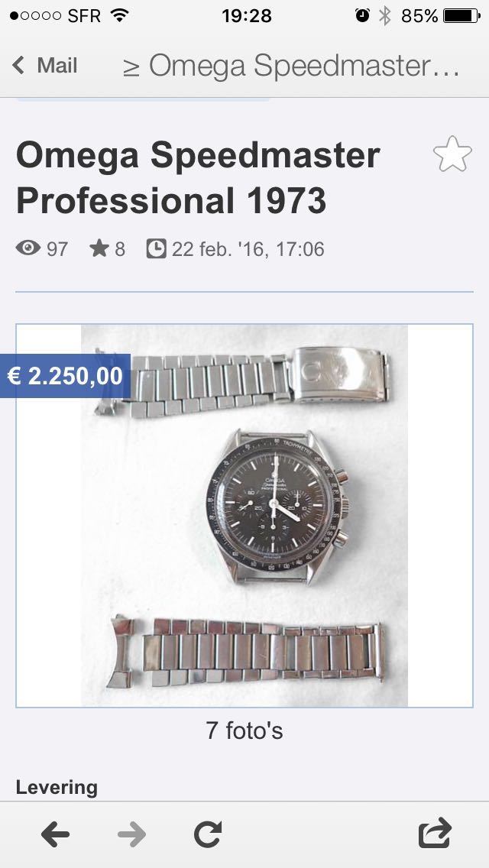489x868 pixels.
Task: Tap the favorite star outline icon
Action: pyautogui.click(x=452, y=154)
